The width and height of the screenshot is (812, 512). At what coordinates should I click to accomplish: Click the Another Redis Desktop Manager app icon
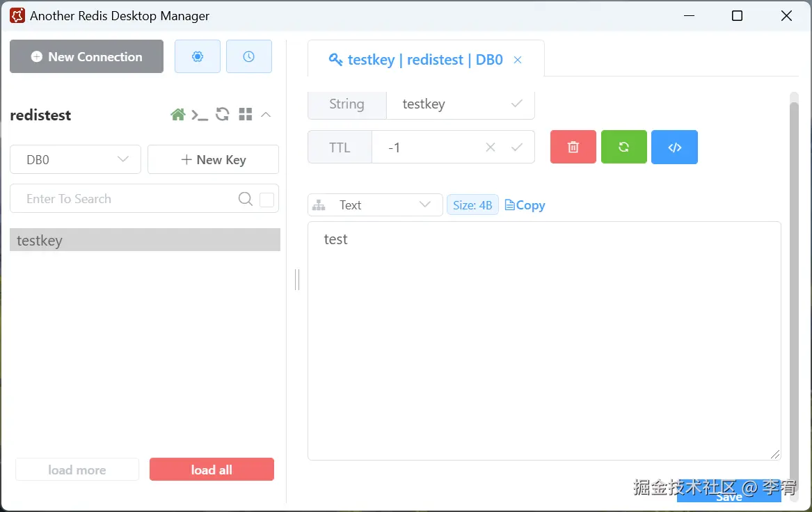point(17,15)
